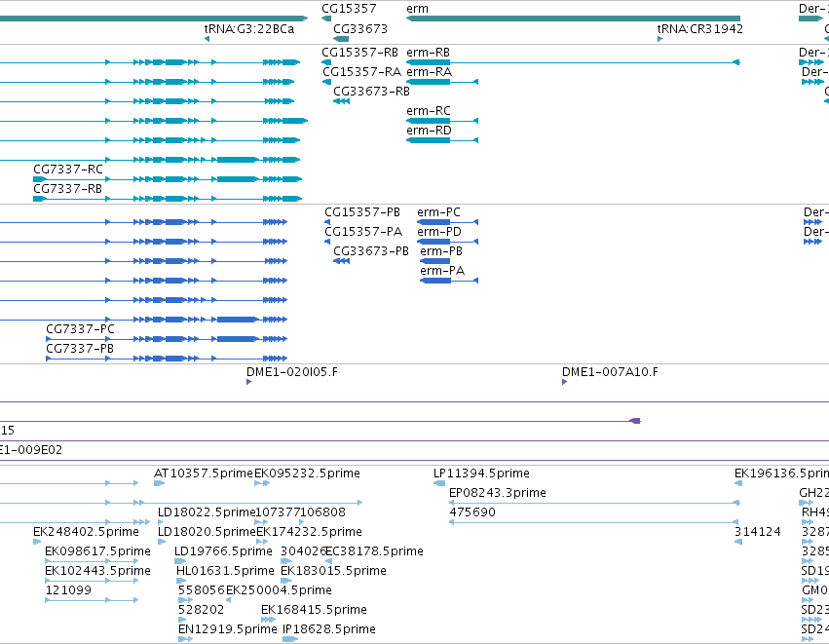Select the LD19766.5prime EST label
This screenshot has width=829, height=644.
(x=224, y=551)
